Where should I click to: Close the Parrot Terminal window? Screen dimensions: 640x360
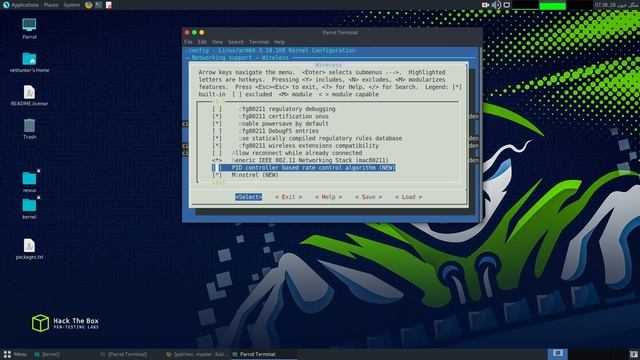[187, 32]
